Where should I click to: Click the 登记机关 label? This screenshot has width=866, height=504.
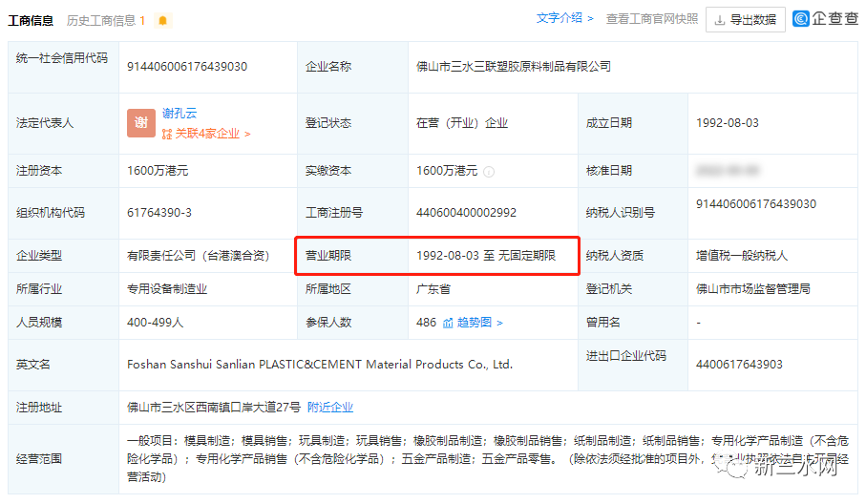click(x=608, y=289)
